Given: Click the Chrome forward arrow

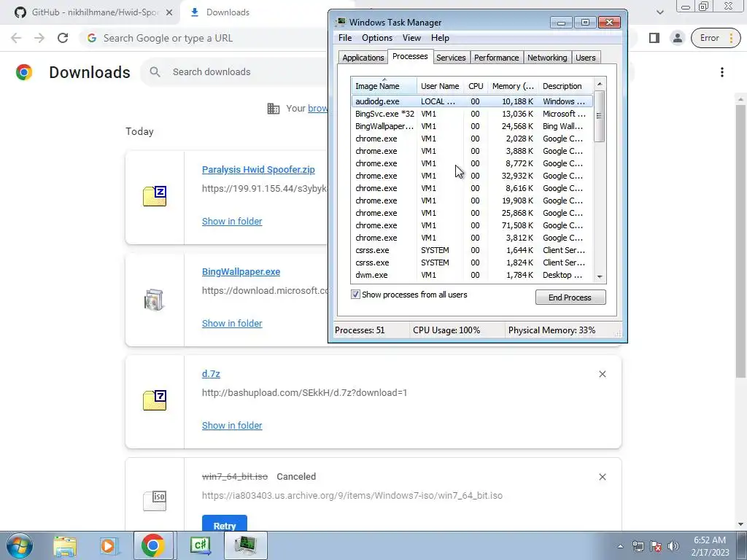Looking at the screenshot, I should pyautogui.click(x=39, y=38).
